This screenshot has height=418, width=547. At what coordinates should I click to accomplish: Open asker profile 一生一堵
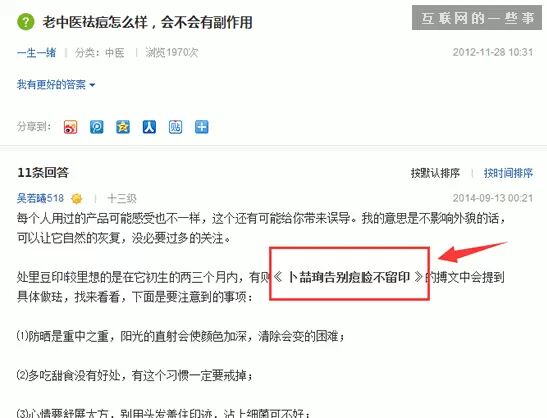click(x=36, y=53)
